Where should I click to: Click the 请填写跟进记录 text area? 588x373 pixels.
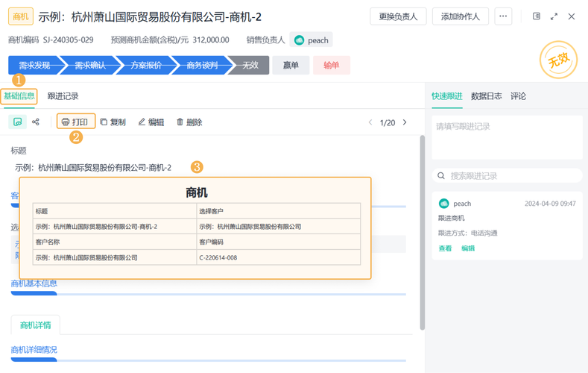pyautogui.click(x=507, y=137)
